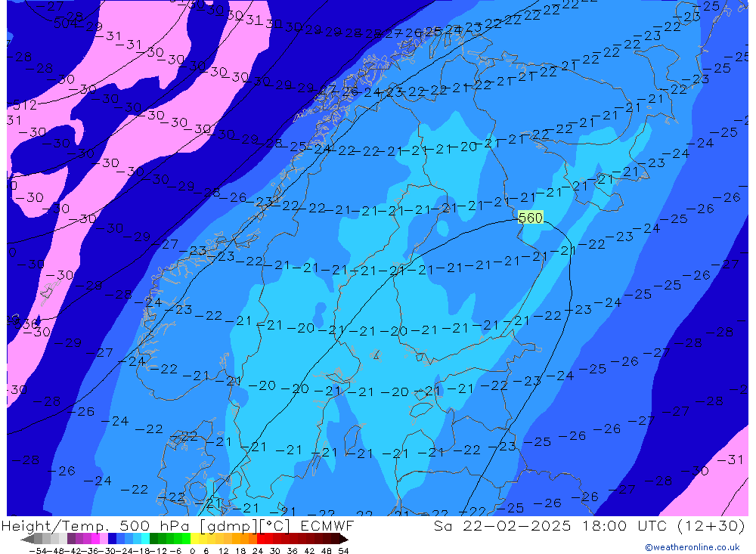The height and width of the screenshot is (554, 756).
Task: Click the 504 contour label at top left
Action: point(64,23)
